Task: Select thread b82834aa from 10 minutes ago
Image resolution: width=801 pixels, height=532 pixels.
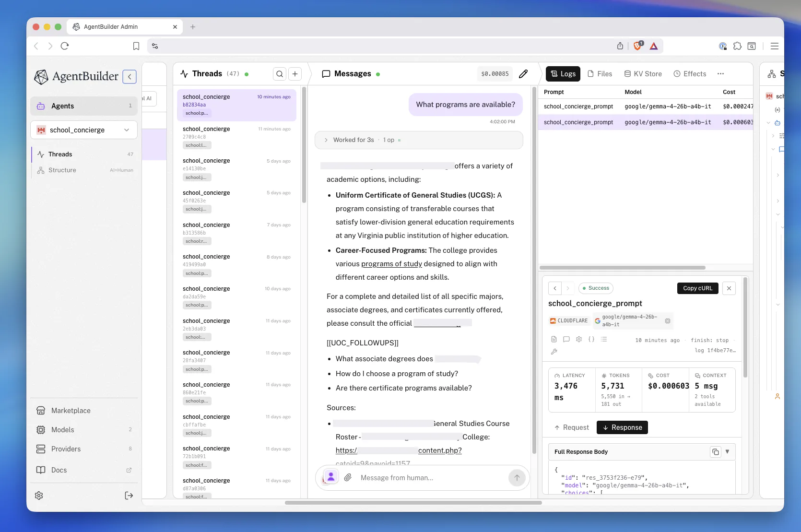Action: click(236, 105)
